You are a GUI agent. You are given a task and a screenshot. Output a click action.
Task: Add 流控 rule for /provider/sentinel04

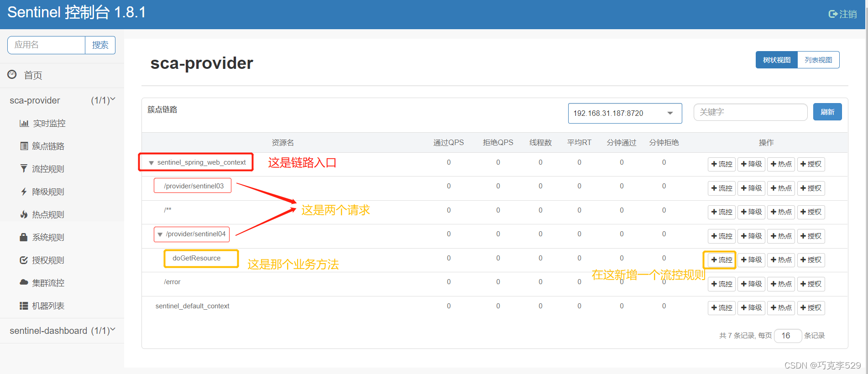click(x=722, y=236)
